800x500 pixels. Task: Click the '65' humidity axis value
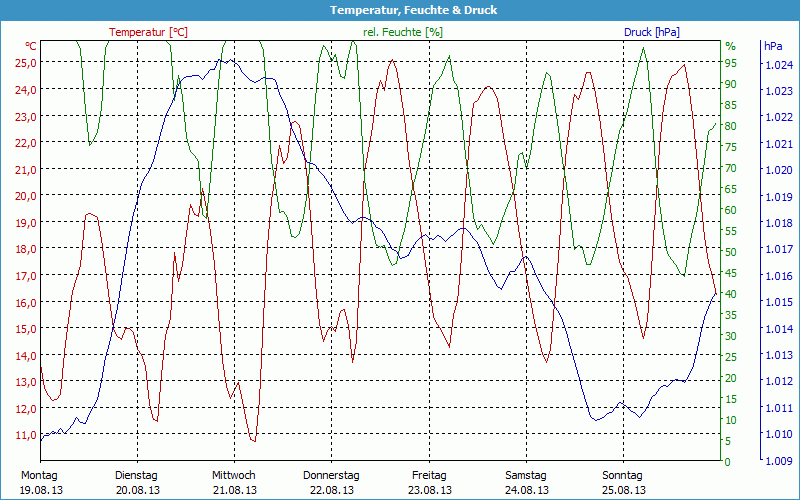[x=731, y=189]
